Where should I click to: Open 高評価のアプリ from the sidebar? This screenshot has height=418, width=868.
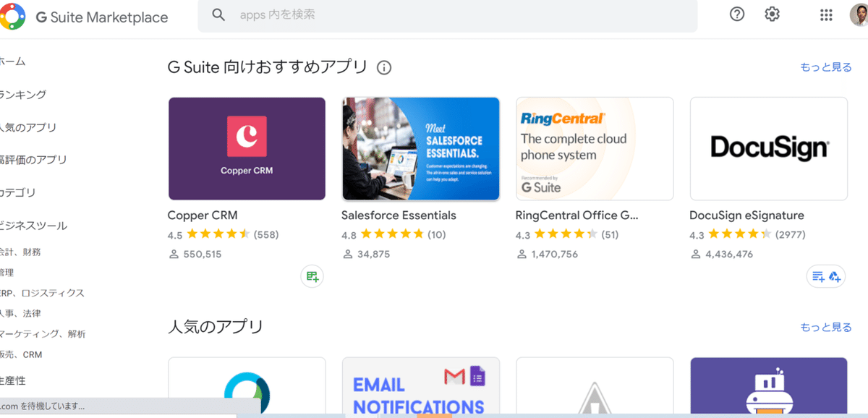pyautogui.click(x=33, y=160)
